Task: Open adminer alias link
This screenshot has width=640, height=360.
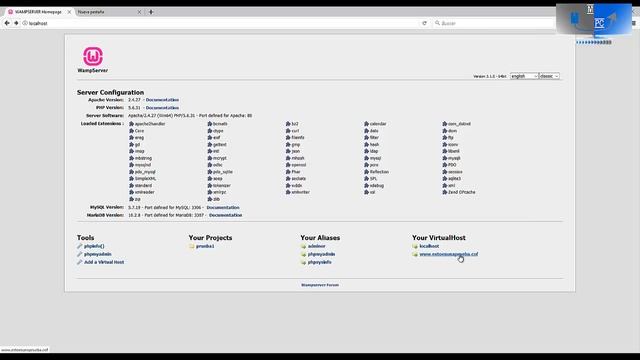Action: pyautogui.click(x=316, y=246)
